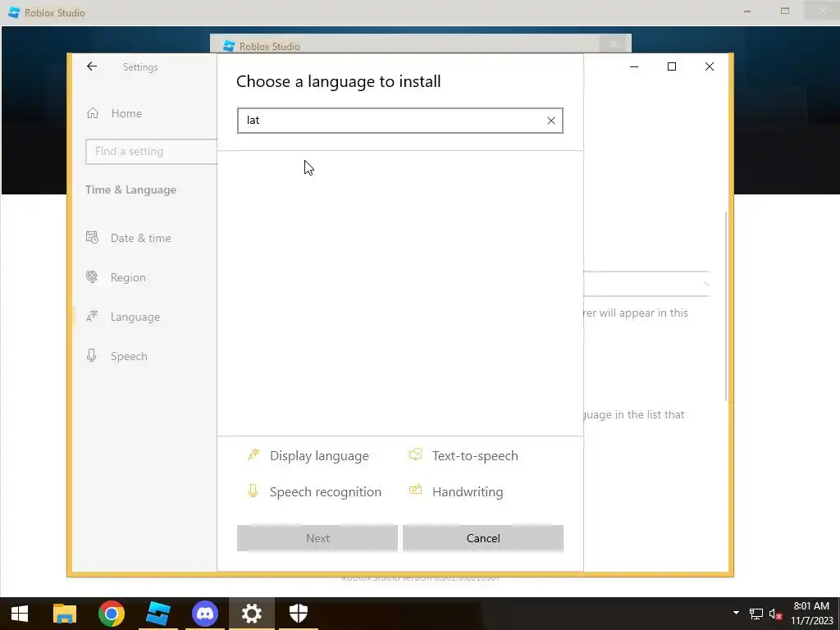Click the Settings gear in the taskbar
The image size is (840, 630).
251,614
